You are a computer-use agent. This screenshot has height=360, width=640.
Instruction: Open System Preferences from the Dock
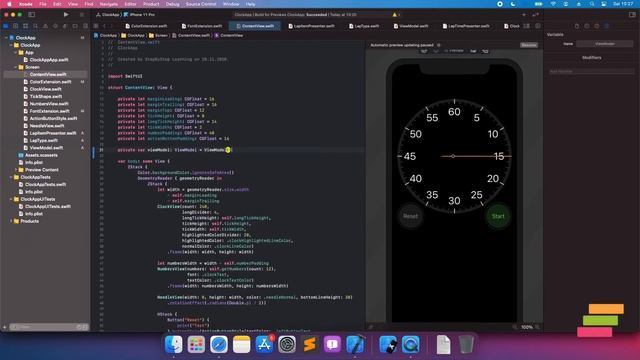coord(287,344)
